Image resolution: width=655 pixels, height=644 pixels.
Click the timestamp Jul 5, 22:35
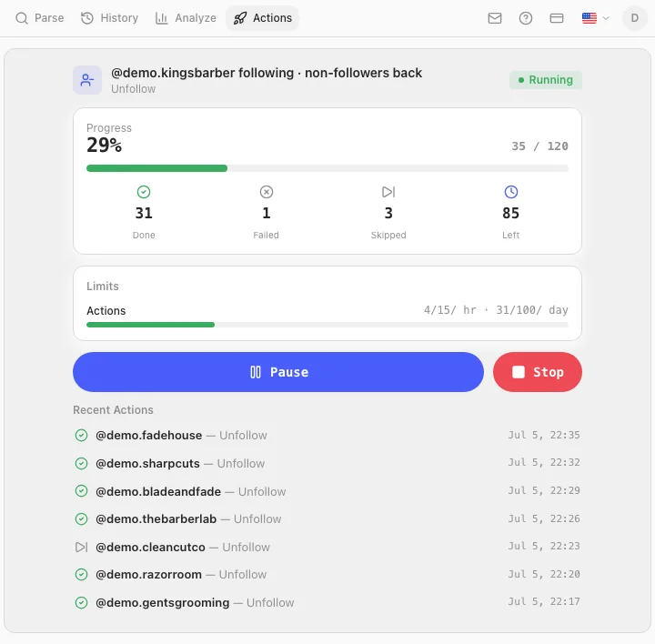click(544, 435)
